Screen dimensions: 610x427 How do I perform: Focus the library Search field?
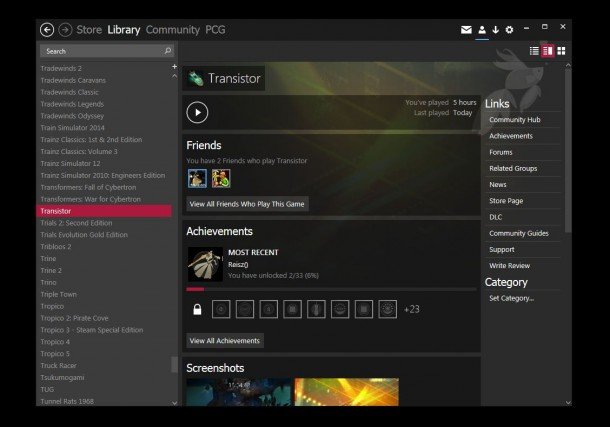pyautogui.click(x=107, y=51)
